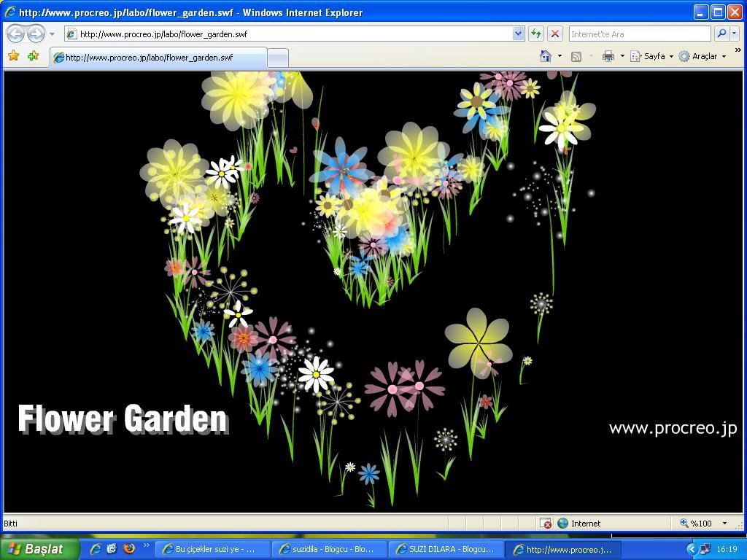Image resolution: width=747 pixels, height=560 pixels.
Task: Click the Add to Favorites plus-star icon
Action: point(33,55)
